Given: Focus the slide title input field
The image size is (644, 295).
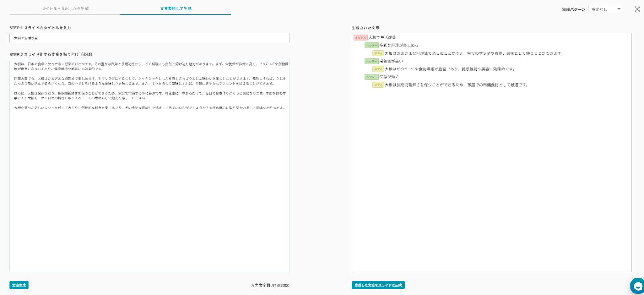Looking at the screenshot, I should 149,38.
